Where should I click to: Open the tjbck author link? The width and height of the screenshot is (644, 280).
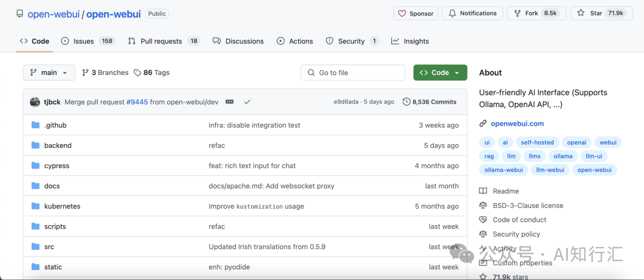[52, 102]
